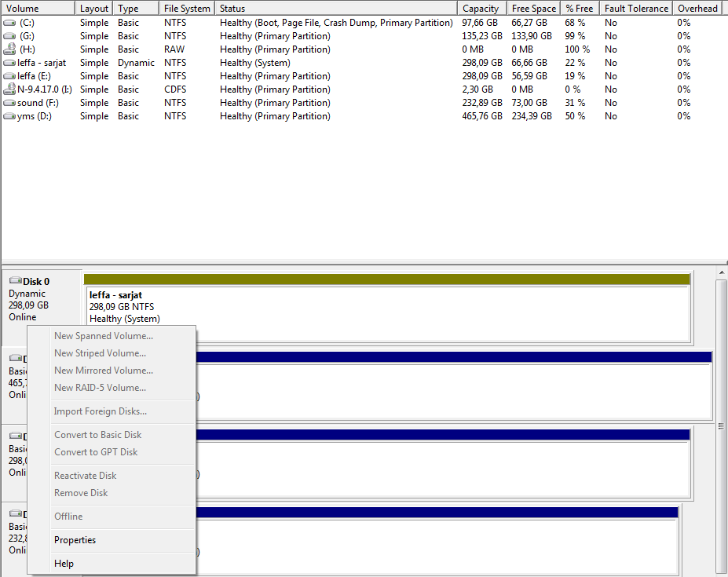Click the '31 %' free percentage cell

[575, 103]
